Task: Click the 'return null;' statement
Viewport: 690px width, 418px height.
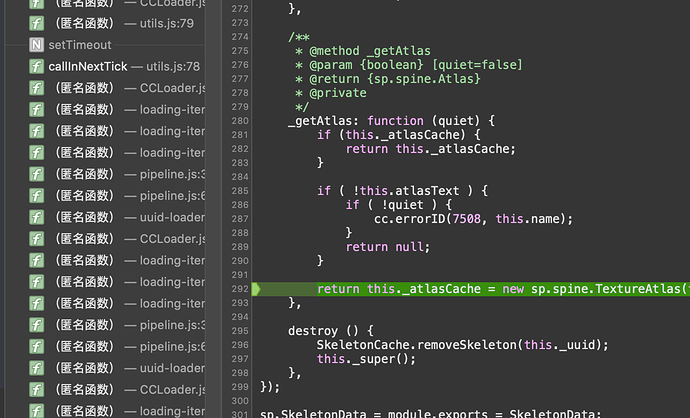Action: pos(388,247)
